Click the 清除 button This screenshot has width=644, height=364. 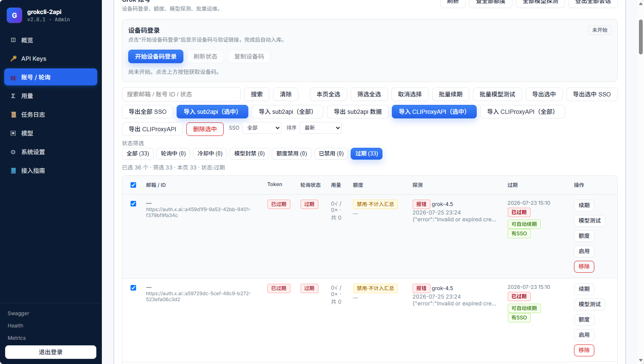pyautogui.click(x=286, y=94)
